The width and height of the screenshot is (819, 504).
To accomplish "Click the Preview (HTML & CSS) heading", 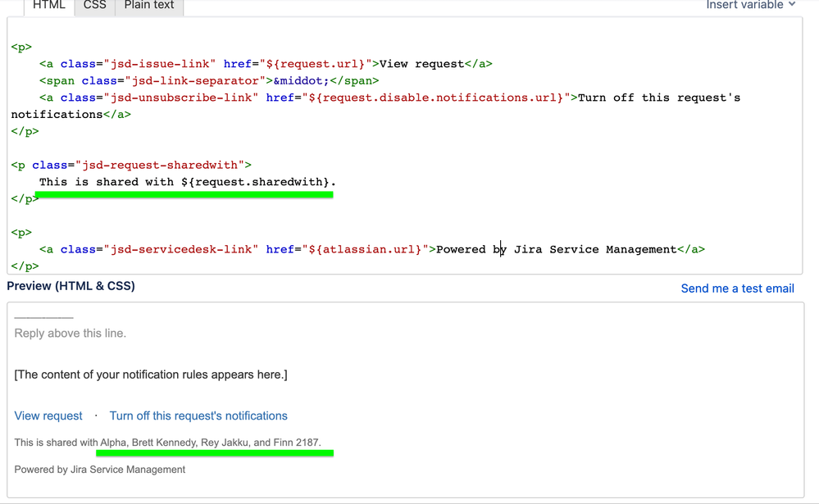I will 71,286.
